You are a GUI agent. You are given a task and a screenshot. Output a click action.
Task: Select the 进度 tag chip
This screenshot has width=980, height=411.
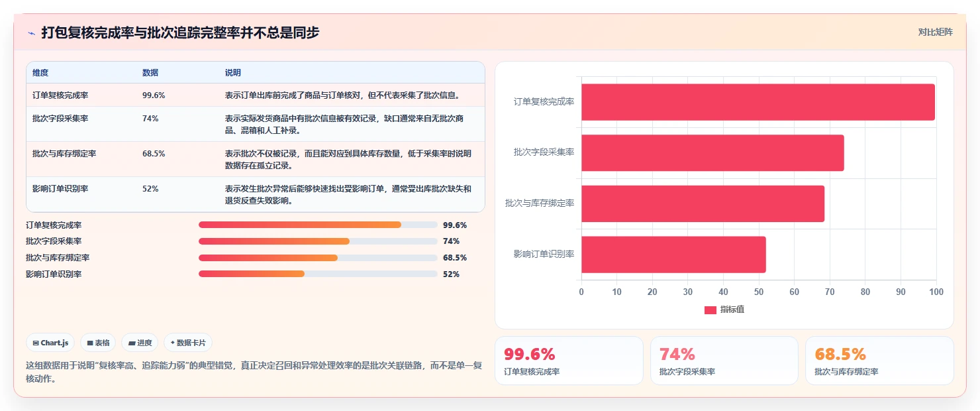pyautogui.click(x=140, y=343)
